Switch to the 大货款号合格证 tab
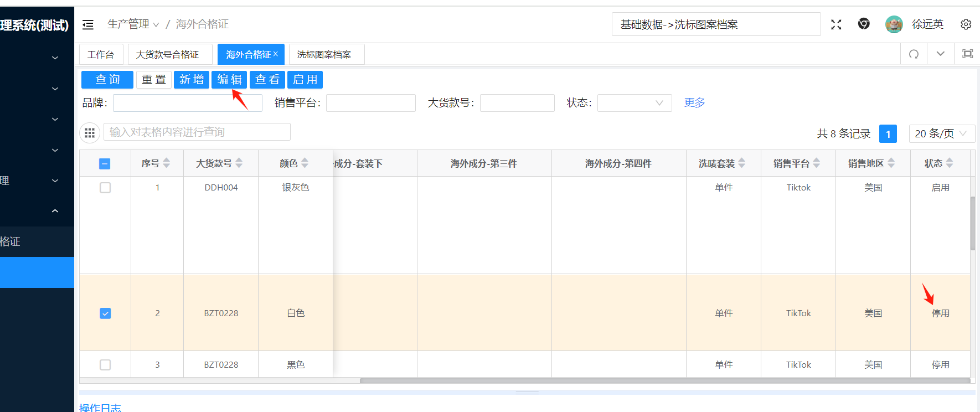This screenshot has height=412, width=980. click(x=167, y=55)
